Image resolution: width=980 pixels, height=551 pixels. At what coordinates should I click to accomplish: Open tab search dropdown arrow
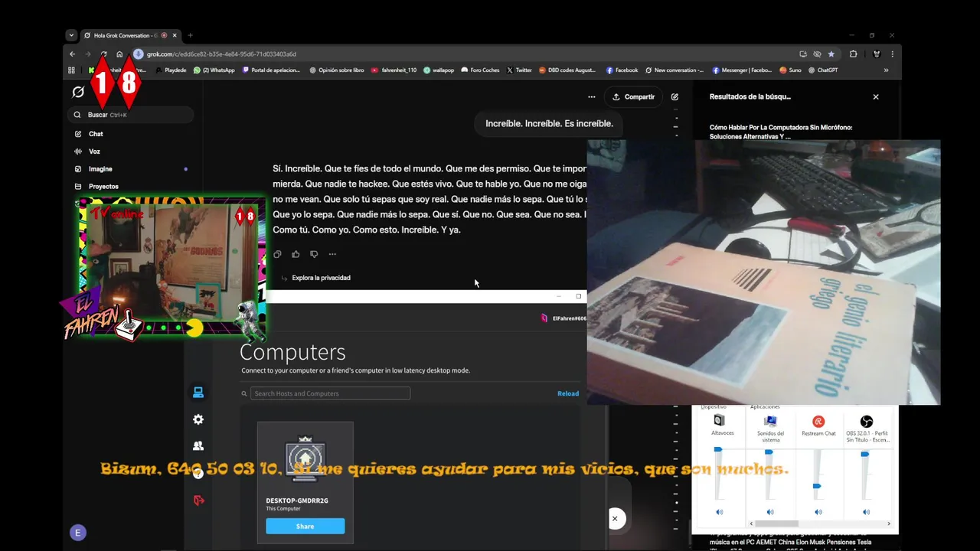click(x=71, y=35)
